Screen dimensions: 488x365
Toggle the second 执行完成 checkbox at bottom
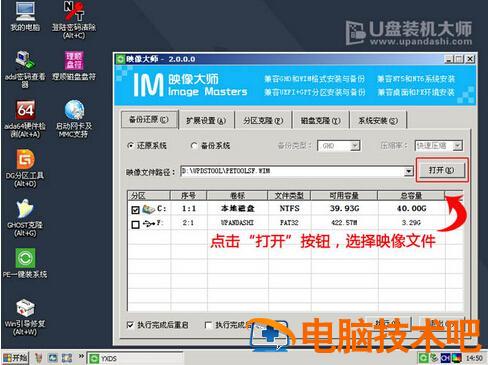(208, 325)
